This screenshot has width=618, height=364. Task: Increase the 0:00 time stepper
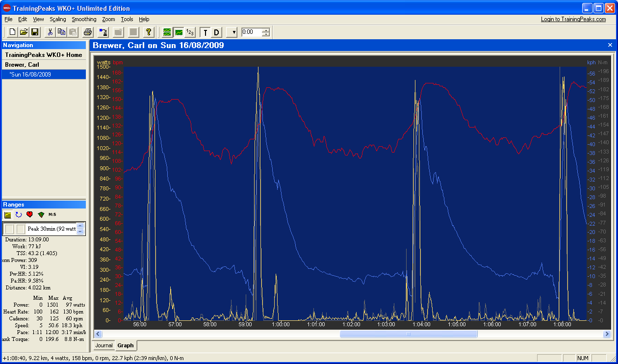point(266,30)
